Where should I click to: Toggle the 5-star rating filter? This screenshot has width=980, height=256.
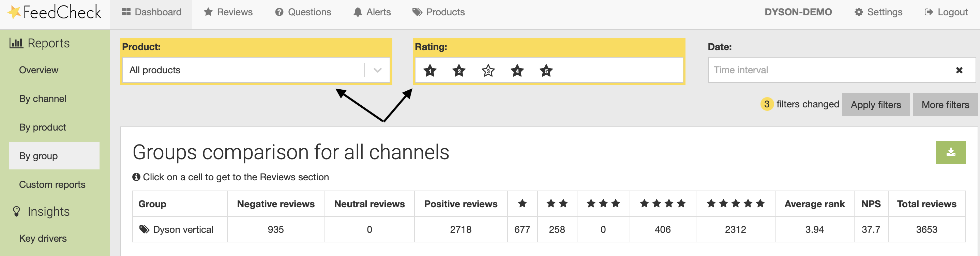click(x=546, y=70)
